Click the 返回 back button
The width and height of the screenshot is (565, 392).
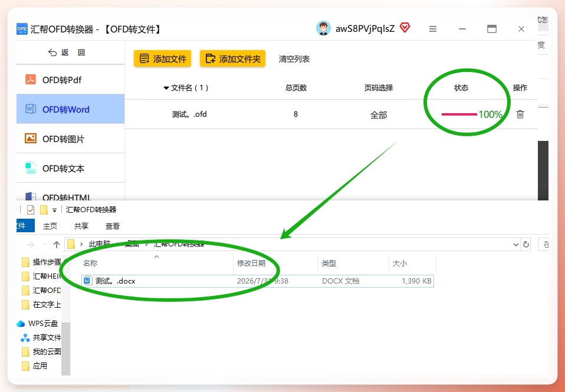67,52
